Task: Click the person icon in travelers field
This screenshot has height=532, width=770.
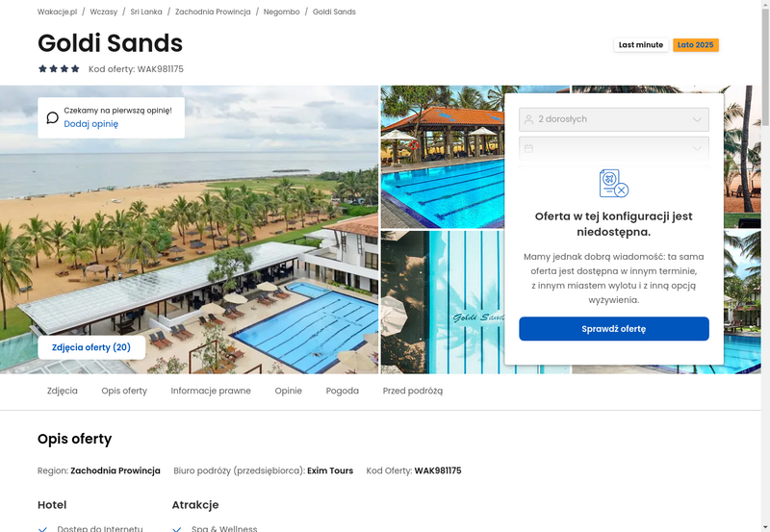Action: click(x=528, y=119)
